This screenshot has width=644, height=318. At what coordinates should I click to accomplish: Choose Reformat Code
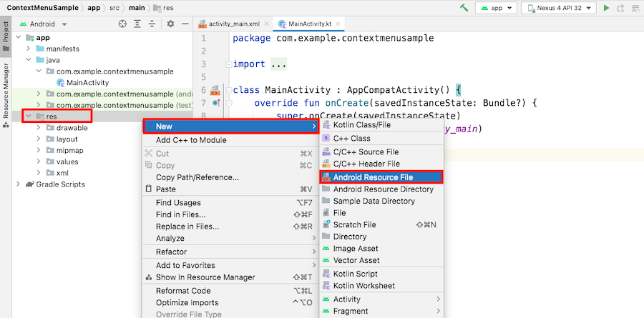click(x=231, y=291)
